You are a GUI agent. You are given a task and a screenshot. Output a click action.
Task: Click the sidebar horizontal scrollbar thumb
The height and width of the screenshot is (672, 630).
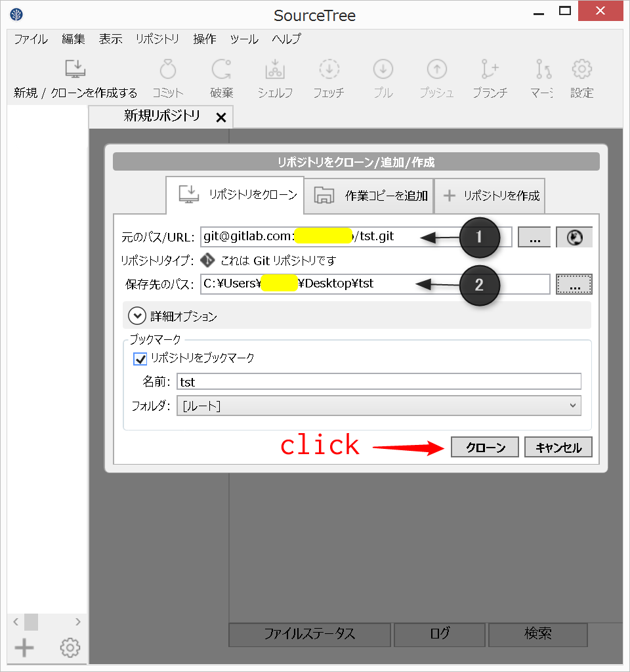tap(31, 622)
